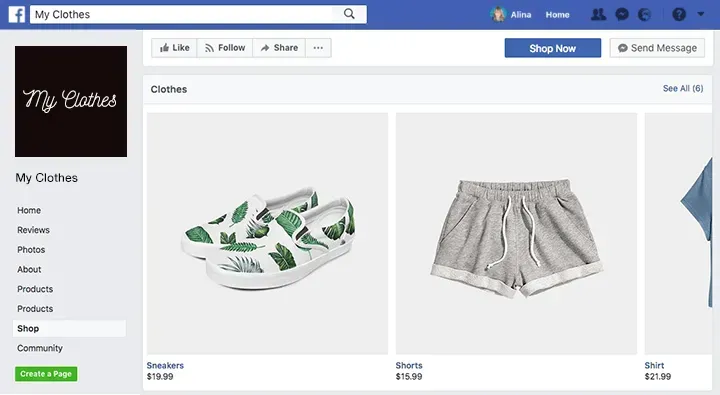Send Message to the page
The image size is (720, 395).
657,48
